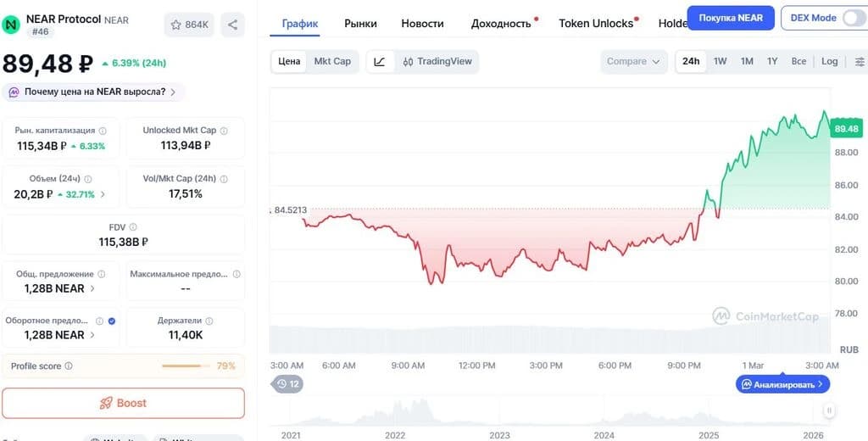Image resolution: width=868 pixels, height=441 pixels.
Task: Set chart range to 1W
Action: tap(721, 62)
